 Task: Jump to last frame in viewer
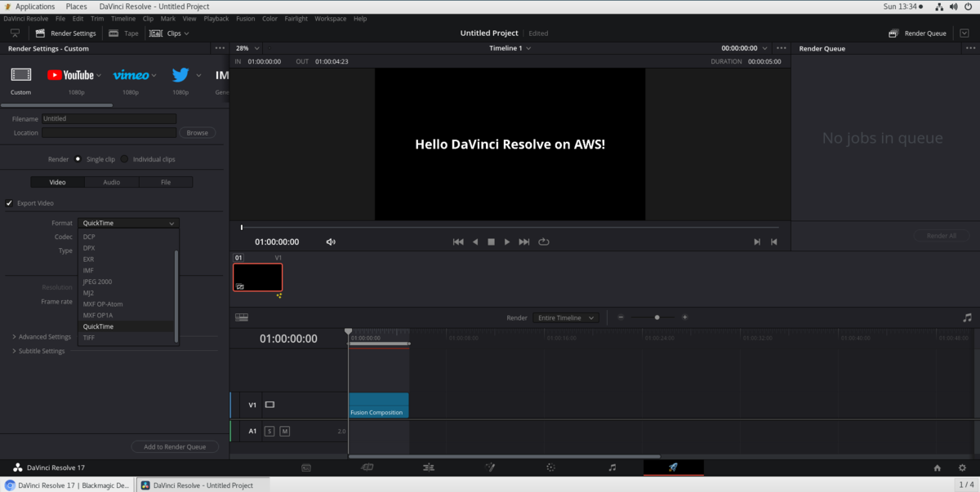(524, 242)
